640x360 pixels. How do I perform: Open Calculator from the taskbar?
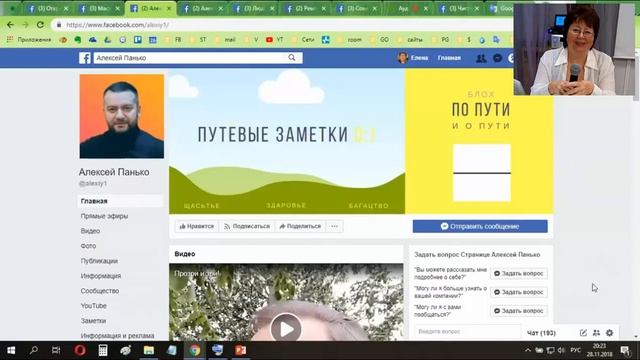point(103,350)
